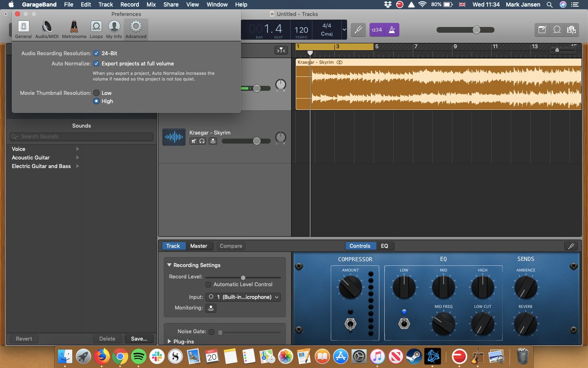
Task: Toggle the 1234 Count-in button
Action: point(377,30)
